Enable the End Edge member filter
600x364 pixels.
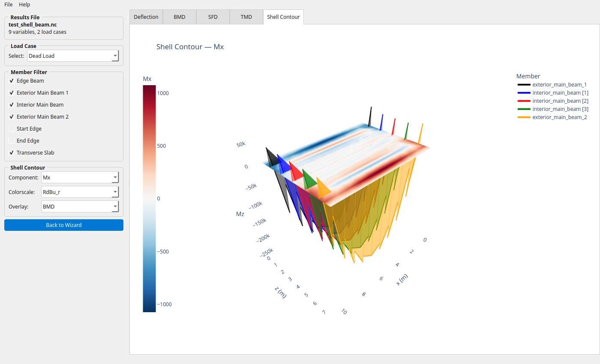pyautogui.click(x=12, y=141)
